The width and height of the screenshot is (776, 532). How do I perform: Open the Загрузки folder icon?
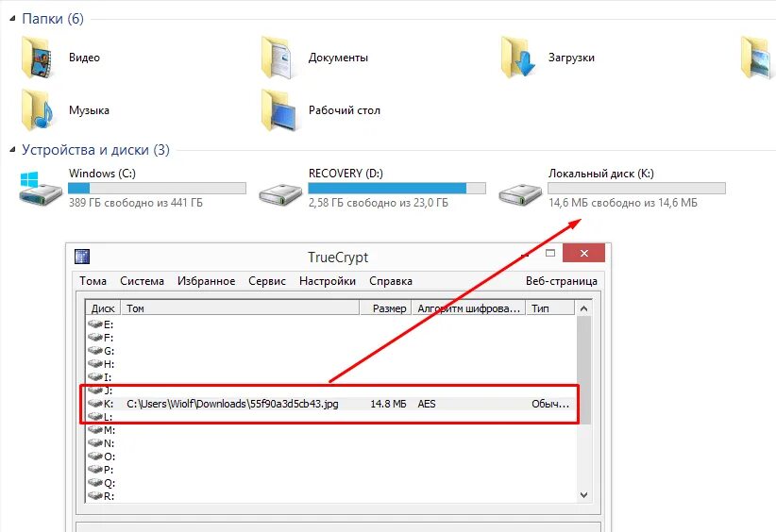517,58
